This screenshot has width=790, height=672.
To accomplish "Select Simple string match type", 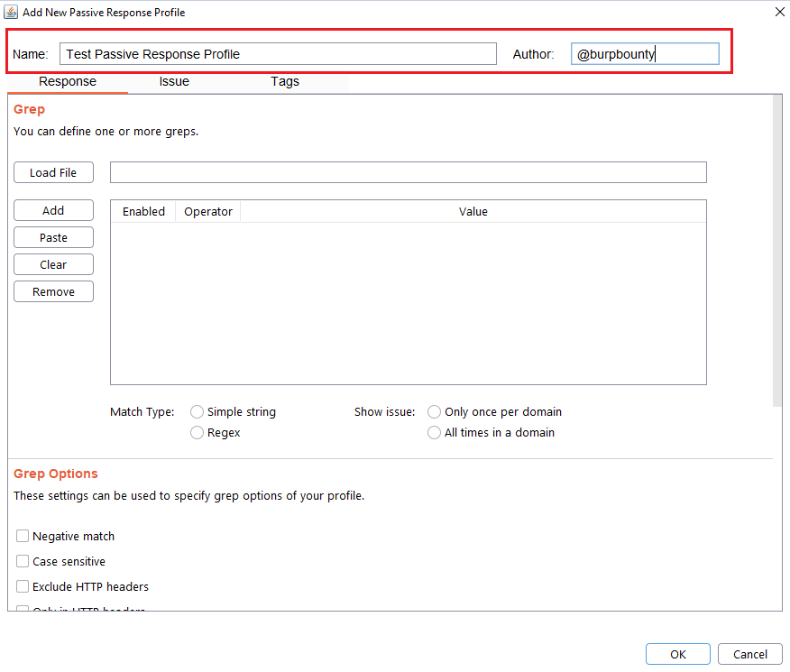I will [x=197, y=411].
